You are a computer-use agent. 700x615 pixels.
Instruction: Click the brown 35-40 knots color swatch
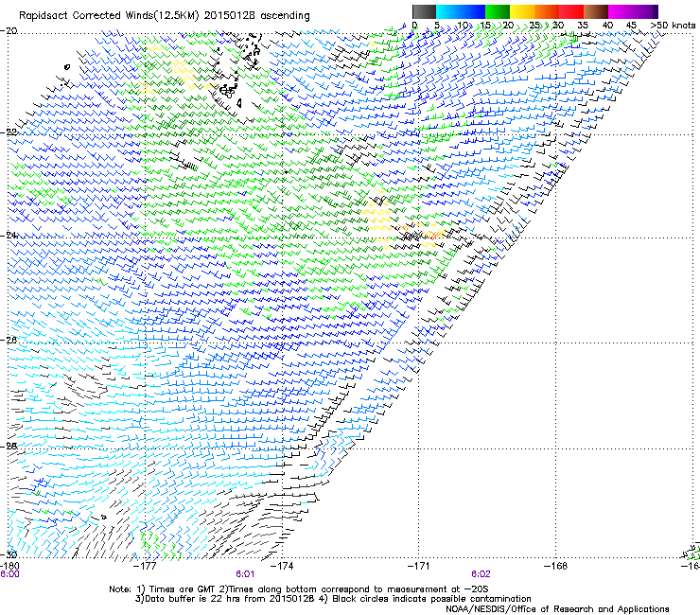coord(596,11)
